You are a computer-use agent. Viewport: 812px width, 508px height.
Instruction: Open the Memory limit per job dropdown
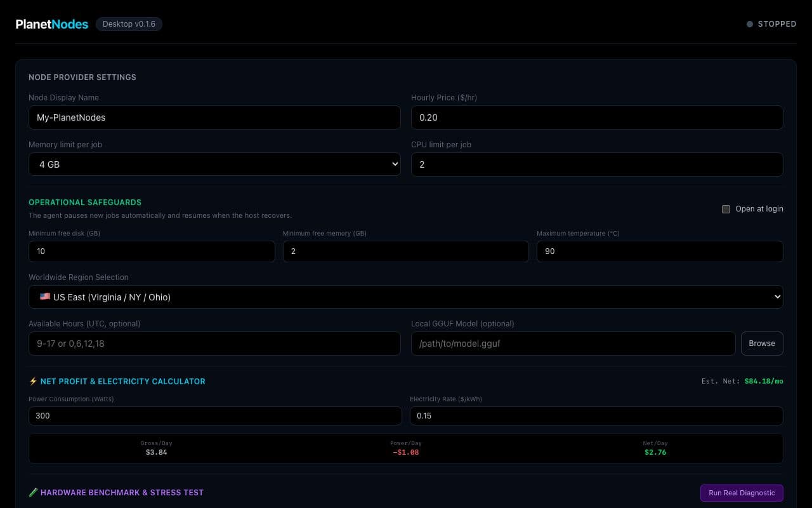point(214,164)
